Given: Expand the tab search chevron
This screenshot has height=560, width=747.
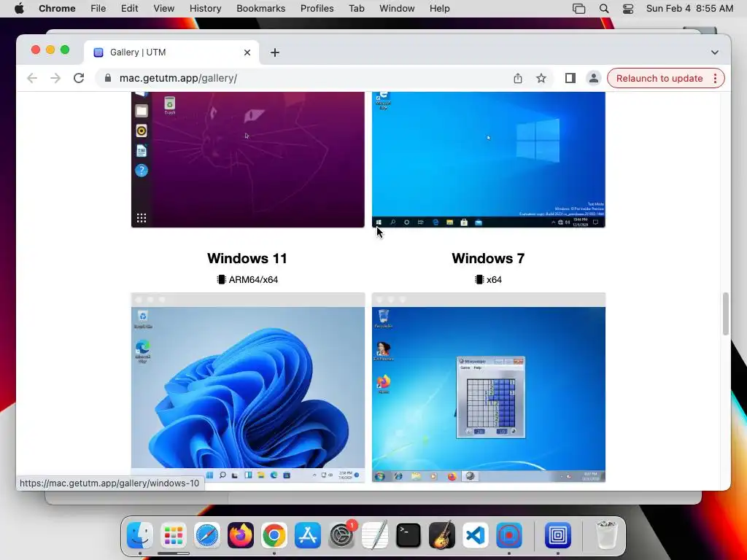Looking at the screenshot, I should (715, 52).
